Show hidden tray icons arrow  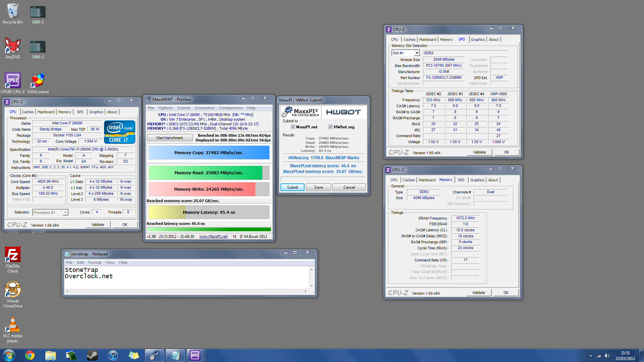(x=590, y=356)
